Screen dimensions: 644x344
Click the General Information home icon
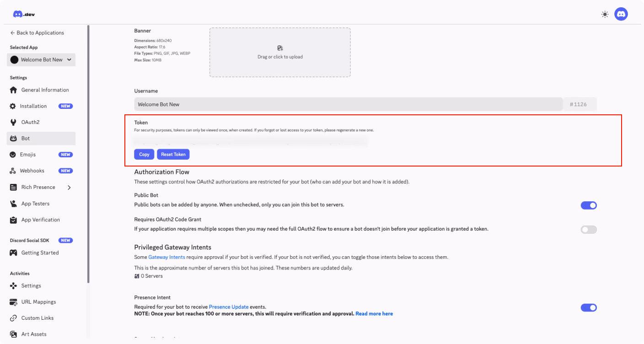[x=13, y=90]
